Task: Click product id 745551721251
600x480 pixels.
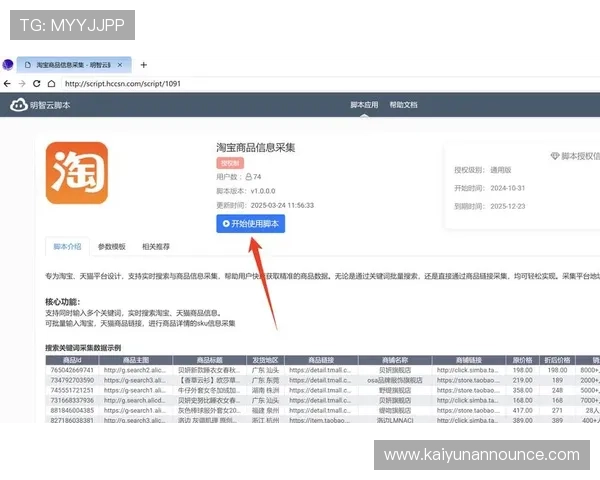Action: [x=72, y=390]
